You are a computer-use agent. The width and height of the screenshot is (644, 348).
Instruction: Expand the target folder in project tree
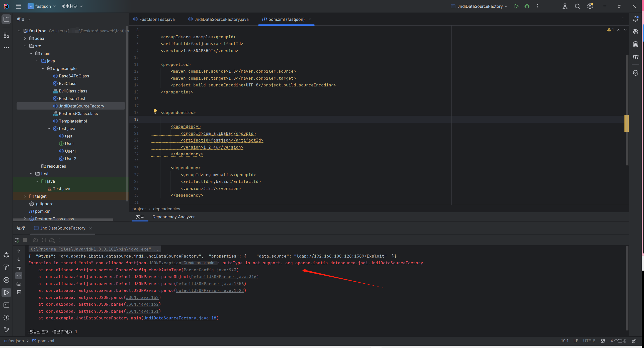(x=25, y=196)
